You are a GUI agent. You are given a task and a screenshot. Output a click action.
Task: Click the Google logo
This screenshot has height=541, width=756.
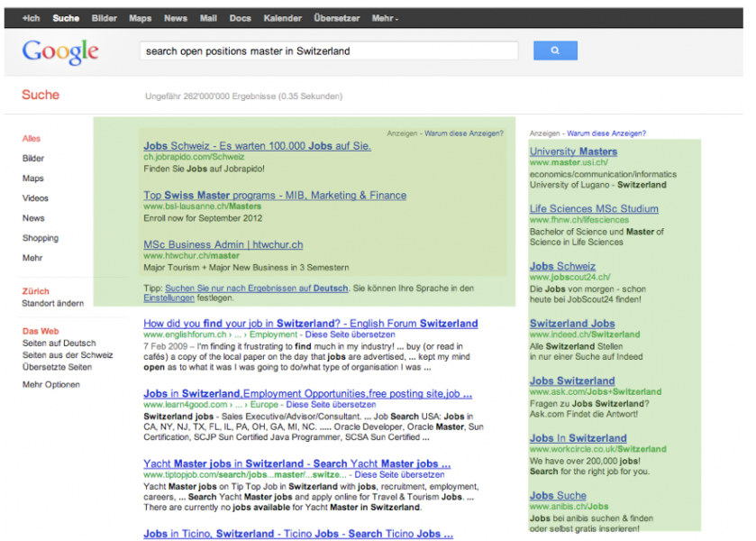(x=60, y=51)
